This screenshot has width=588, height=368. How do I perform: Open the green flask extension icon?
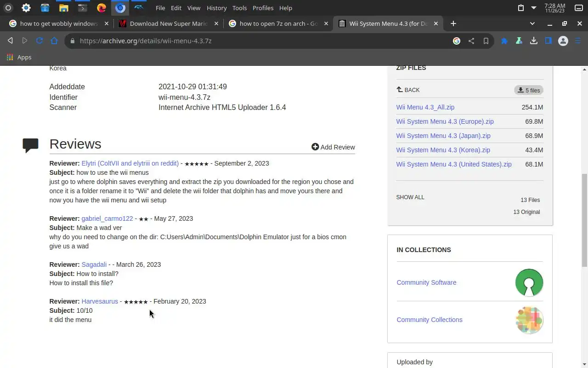point(519,41)
